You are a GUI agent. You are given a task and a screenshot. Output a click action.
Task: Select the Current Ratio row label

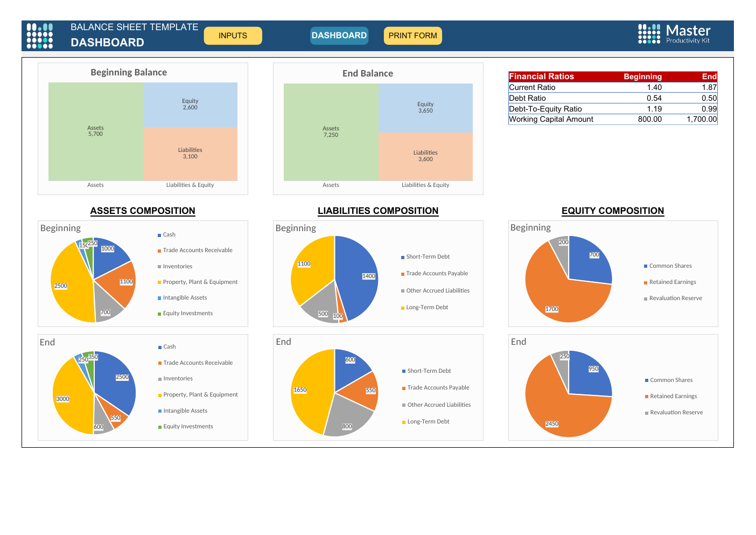coord(532,87)
